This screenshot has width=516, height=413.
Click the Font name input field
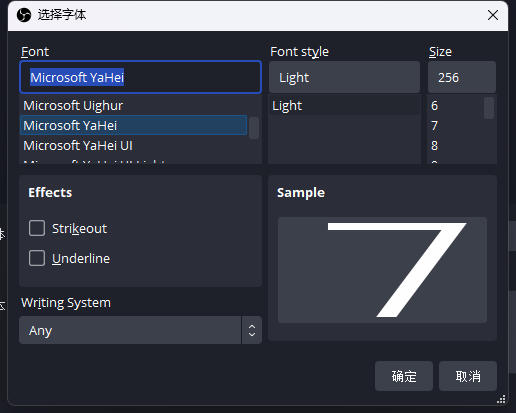point(140,77)
